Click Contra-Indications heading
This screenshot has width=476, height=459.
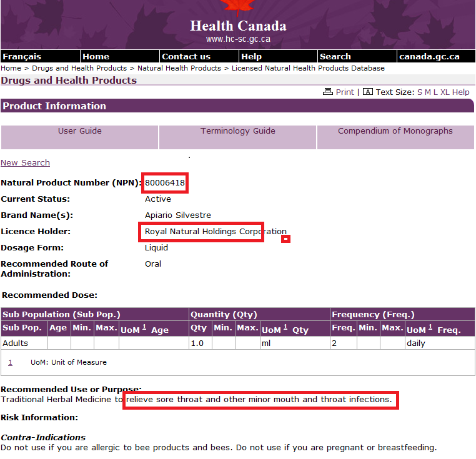[x=43, y=437]
